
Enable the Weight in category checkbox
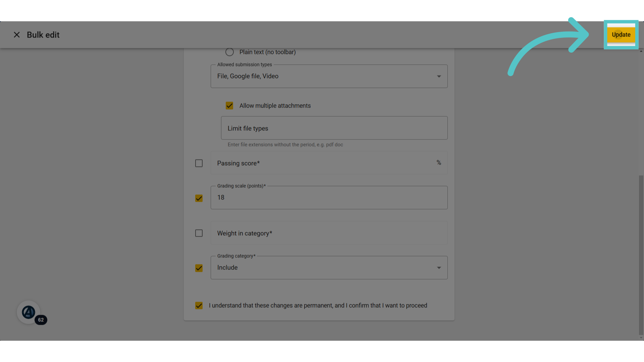[199, 233]
